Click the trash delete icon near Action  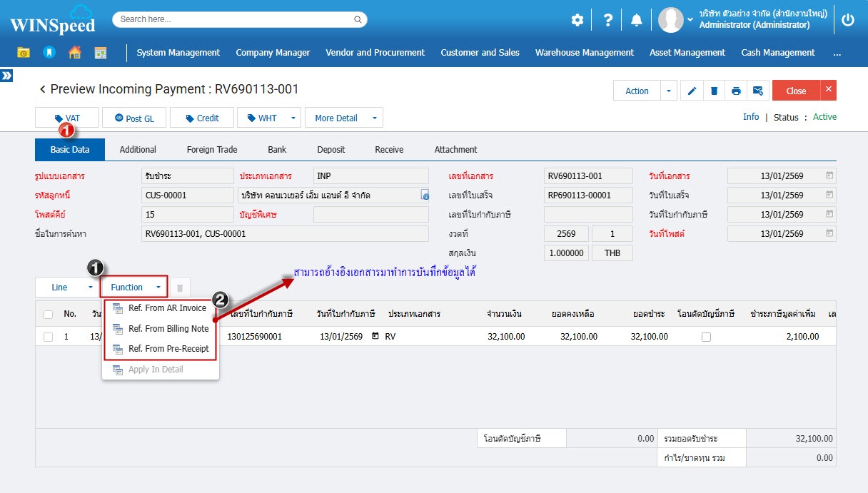(x=714, y=91)
